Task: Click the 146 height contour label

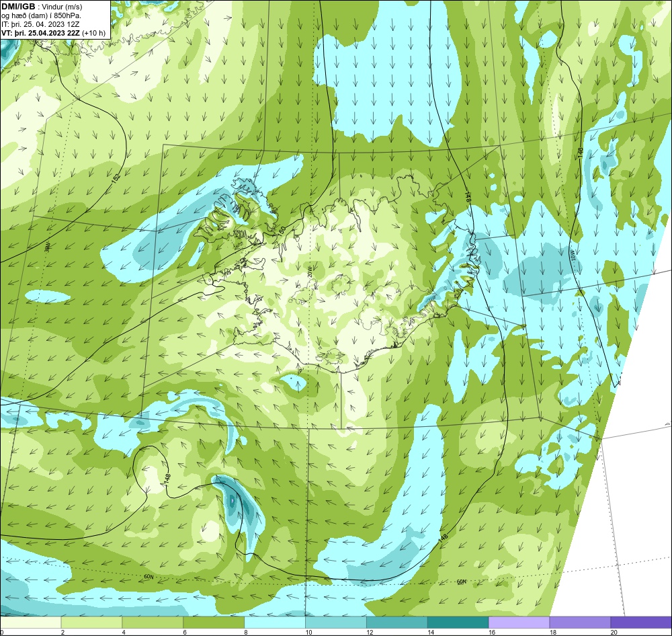Action: pyautogui.click(x=581, y=153)
